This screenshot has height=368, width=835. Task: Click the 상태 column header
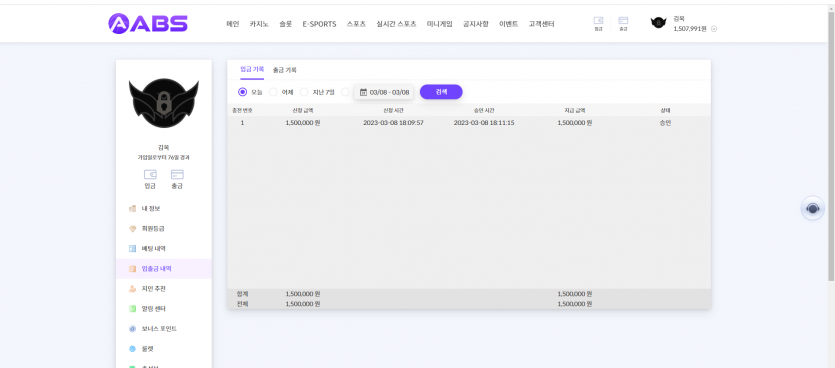pos(665,111)
